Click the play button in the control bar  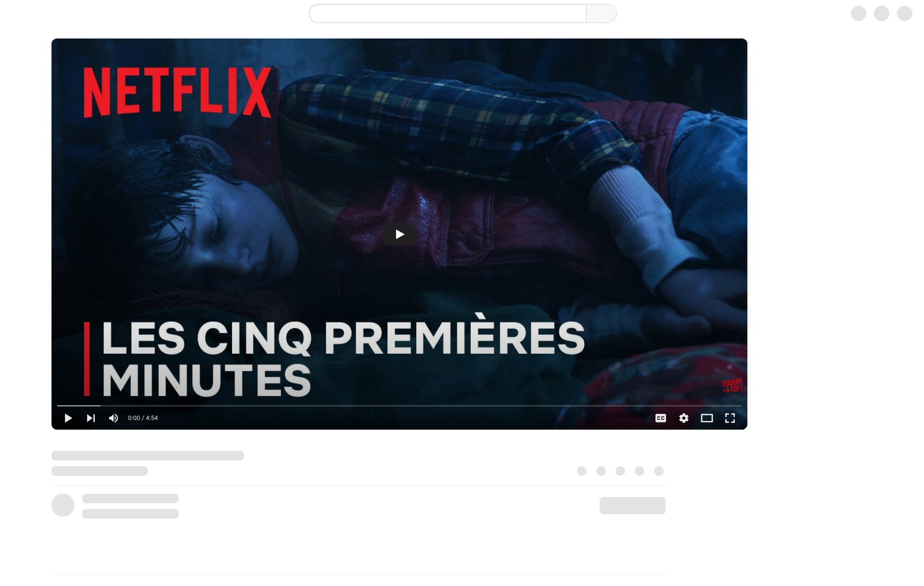68,418
